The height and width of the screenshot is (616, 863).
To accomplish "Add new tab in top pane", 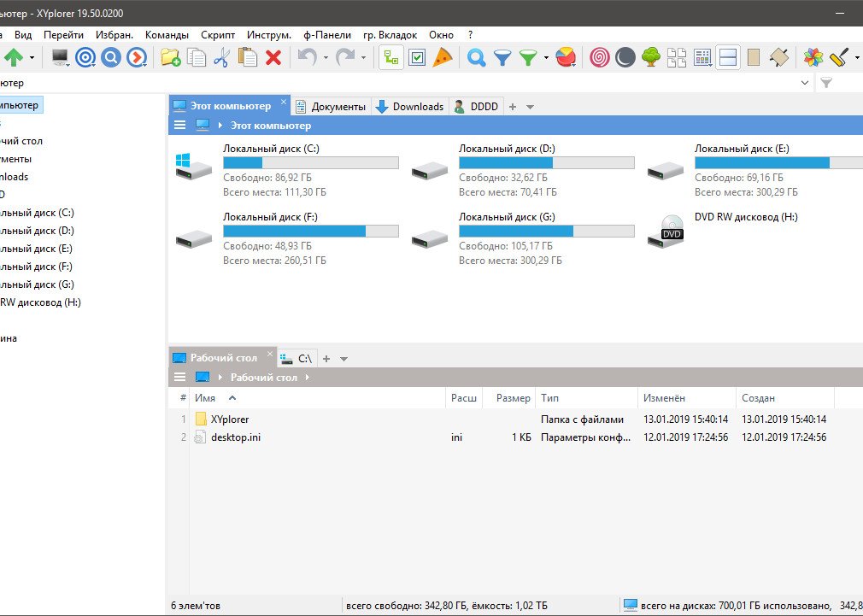I will [x=513, y=107].
